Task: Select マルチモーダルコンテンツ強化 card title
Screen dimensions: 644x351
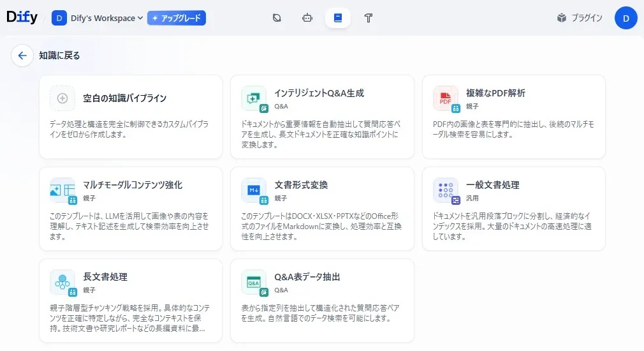Action: click(133, 185)
